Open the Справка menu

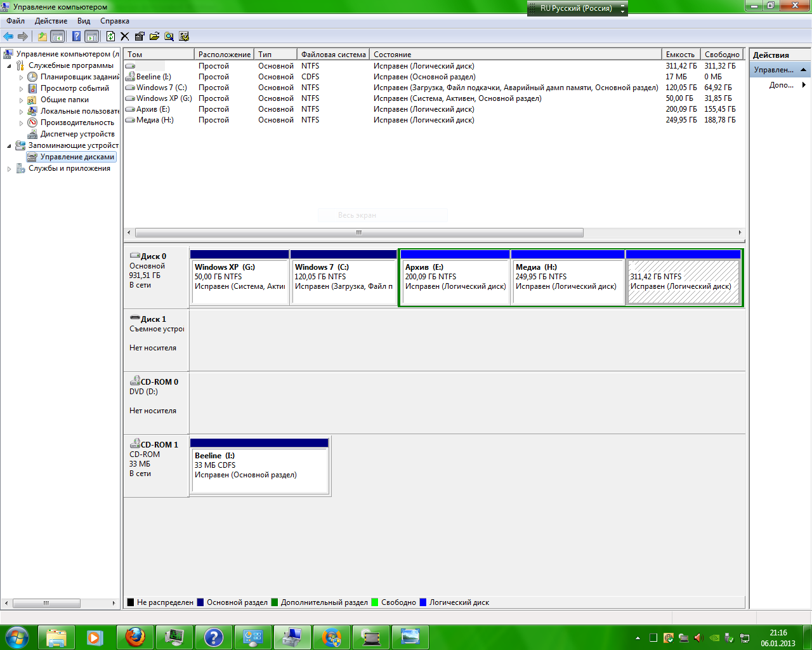click(x=115, y=21)
